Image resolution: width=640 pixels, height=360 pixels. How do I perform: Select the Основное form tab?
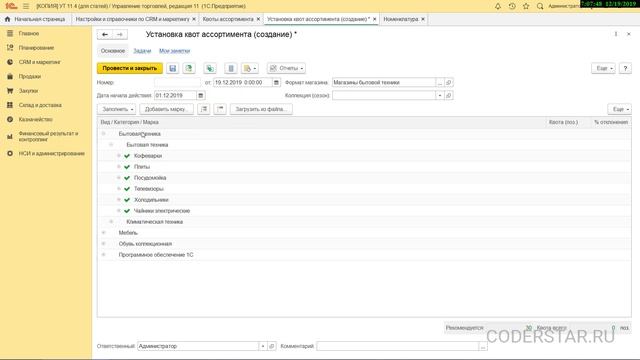click(113, 51)
